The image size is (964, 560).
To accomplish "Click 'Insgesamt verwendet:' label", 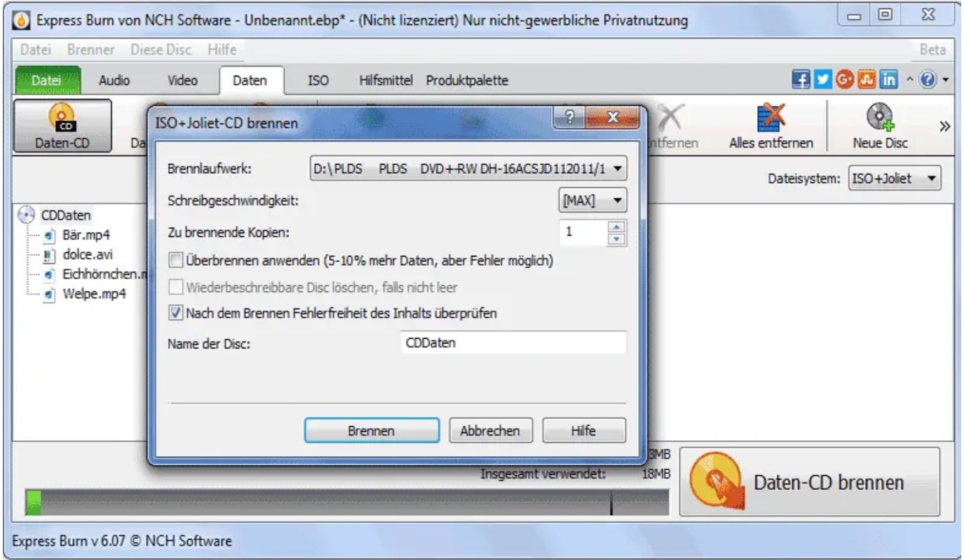I will tap(543, 473).
